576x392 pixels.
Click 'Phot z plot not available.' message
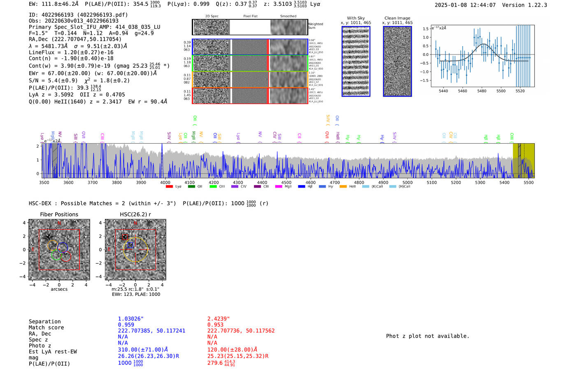pyautogui.click(x=427, y=336)
